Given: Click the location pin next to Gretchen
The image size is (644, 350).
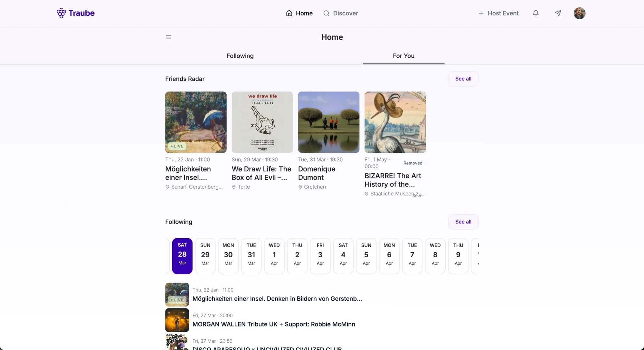Looking at the screenshot, I should coord(300,187).
